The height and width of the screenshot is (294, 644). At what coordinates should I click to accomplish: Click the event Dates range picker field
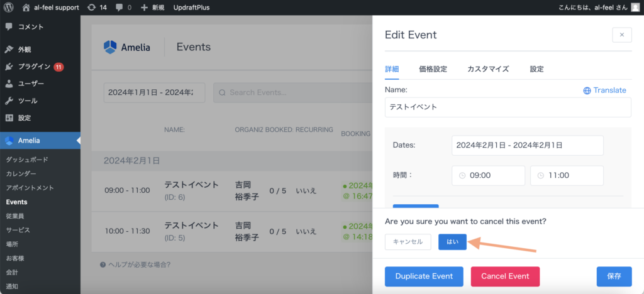coord(527,145)
